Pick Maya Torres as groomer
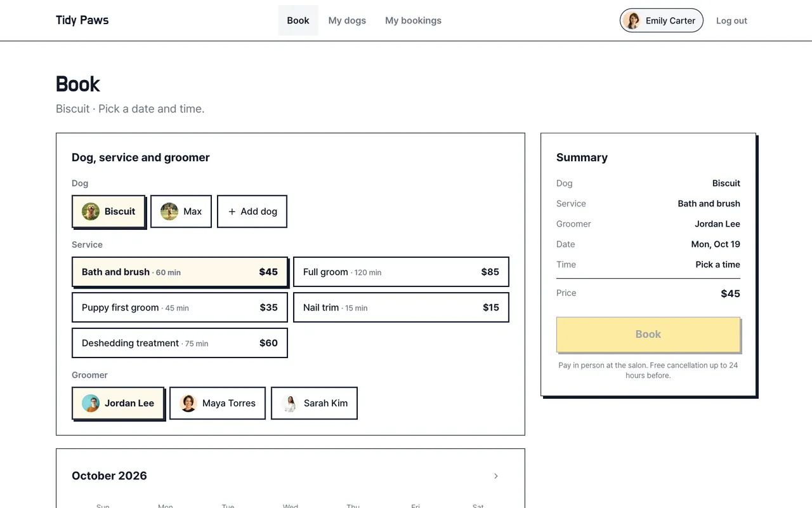This screenshot has height=508, width=812. (x=218, y=403)
